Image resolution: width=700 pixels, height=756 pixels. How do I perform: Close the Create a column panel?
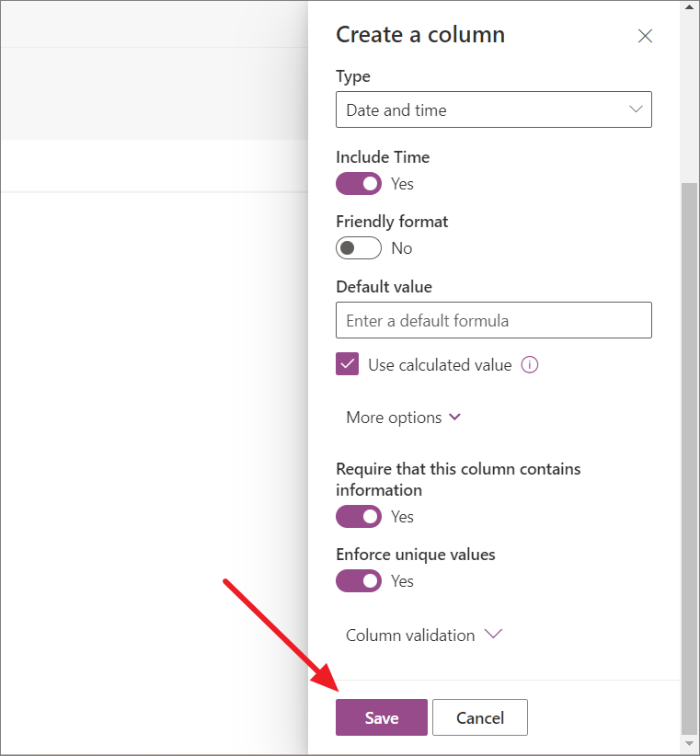point(645,36)
